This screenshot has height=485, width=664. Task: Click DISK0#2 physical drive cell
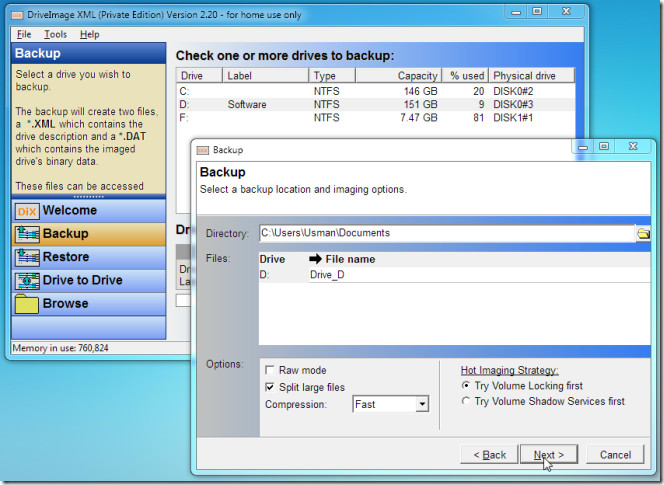coord(513,91)
